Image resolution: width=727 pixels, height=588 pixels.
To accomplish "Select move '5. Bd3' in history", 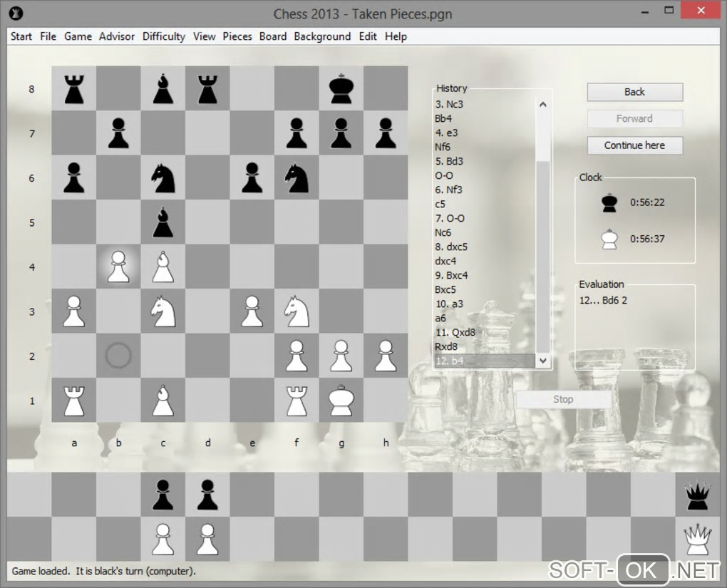I will point(449,161).
